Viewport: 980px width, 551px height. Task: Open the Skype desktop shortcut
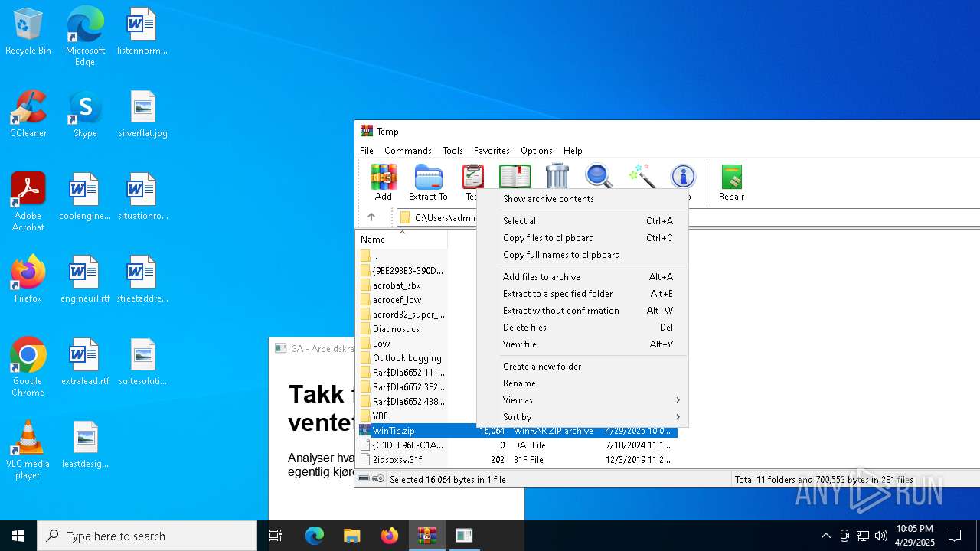coord(85,115)
